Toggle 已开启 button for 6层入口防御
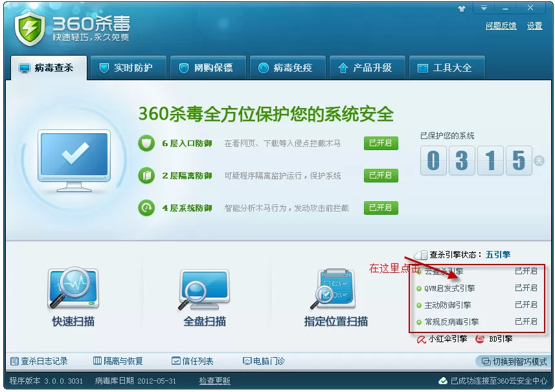 coord(381,143)
